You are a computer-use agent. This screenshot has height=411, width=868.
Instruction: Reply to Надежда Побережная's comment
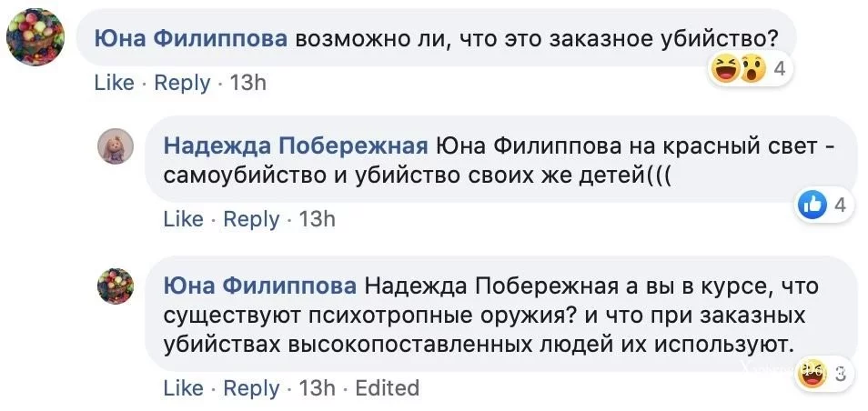coord(251,219)
